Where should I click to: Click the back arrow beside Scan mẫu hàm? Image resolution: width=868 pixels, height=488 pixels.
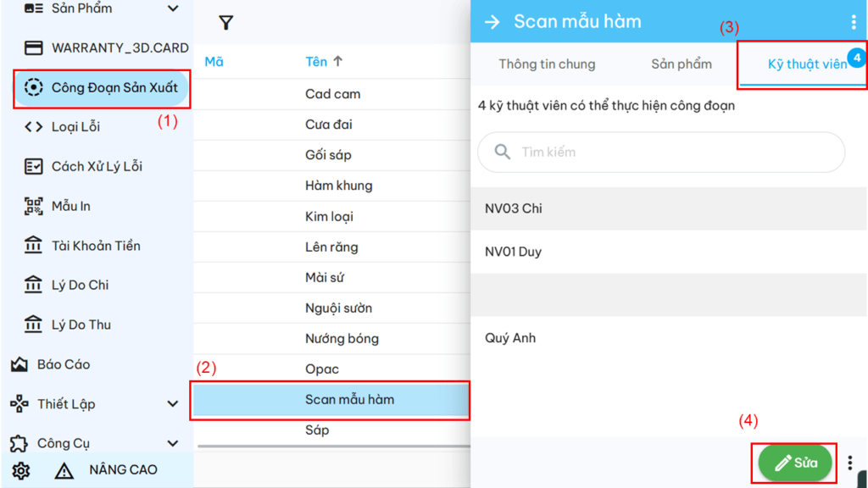tap(492, 22)
